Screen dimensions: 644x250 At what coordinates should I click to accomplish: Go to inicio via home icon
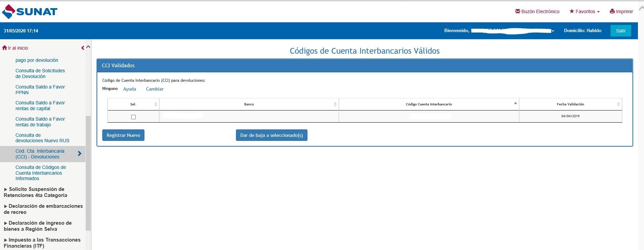[x=4, y=48]
